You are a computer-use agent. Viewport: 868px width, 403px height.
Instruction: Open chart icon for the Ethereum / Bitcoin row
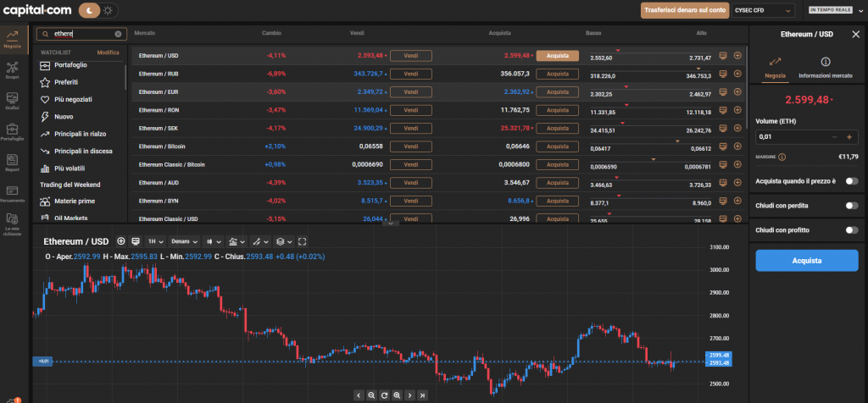(722, 146)
